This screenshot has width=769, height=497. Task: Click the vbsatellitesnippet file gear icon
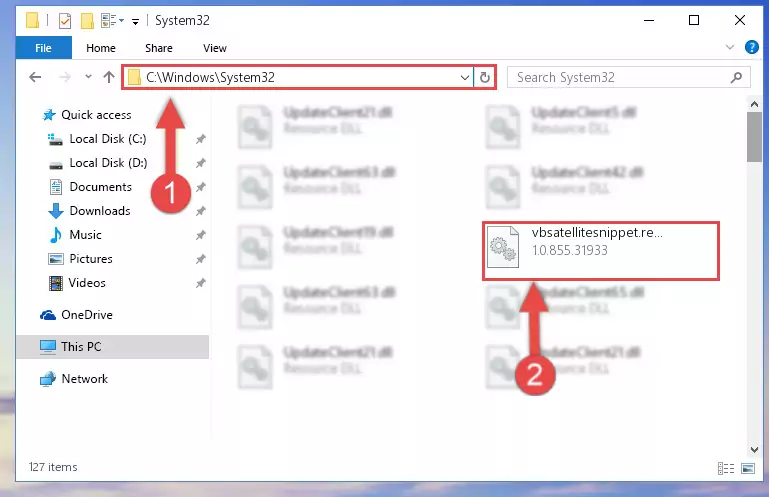pyautogui.click(x=503, y=247)
